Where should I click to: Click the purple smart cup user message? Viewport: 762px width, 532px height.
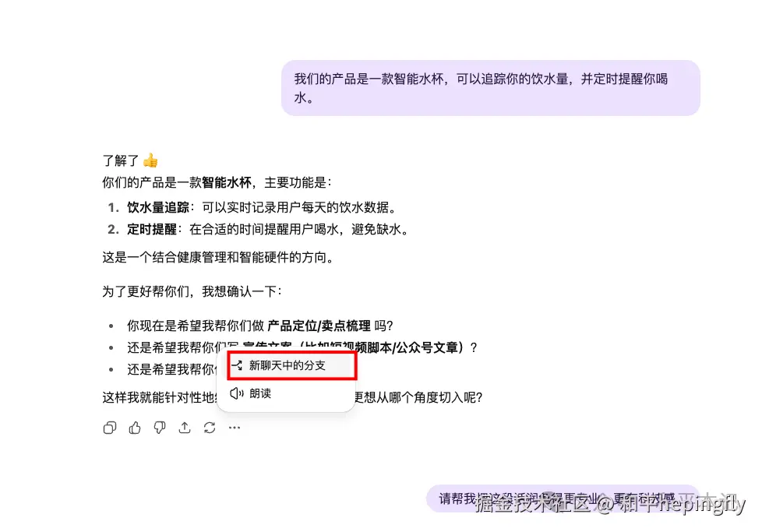pos(490,88)
